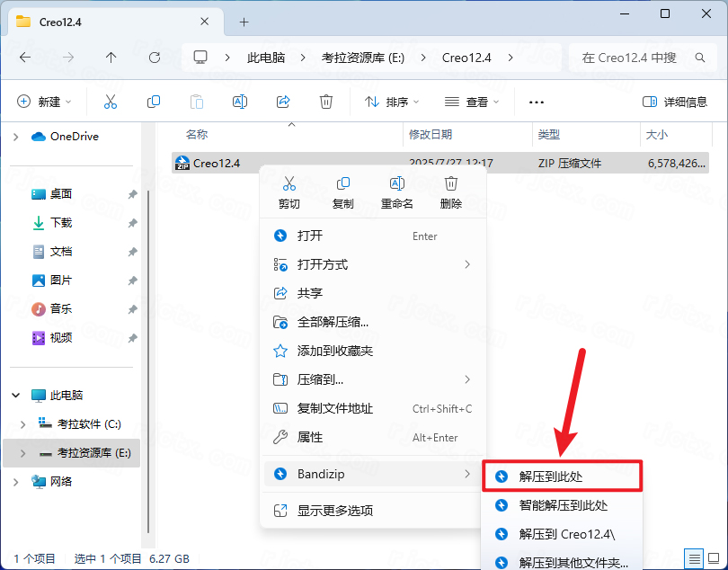Open 图片 in sidebar

tap(61, 281)
